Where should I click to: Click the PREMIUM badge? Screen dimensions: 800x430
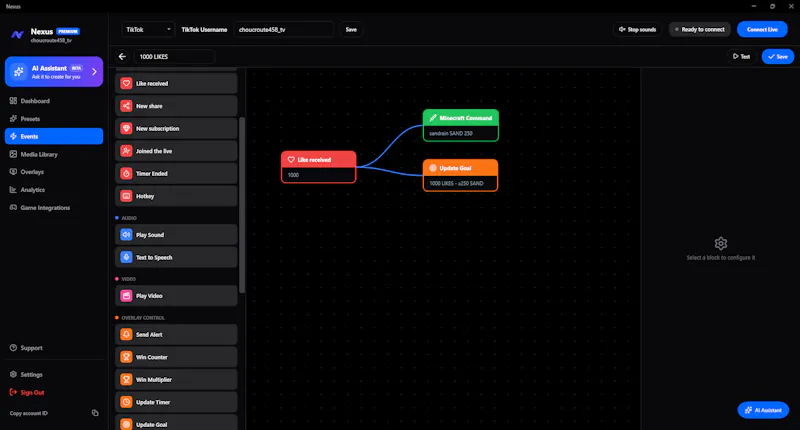click(x=68, y=31)
